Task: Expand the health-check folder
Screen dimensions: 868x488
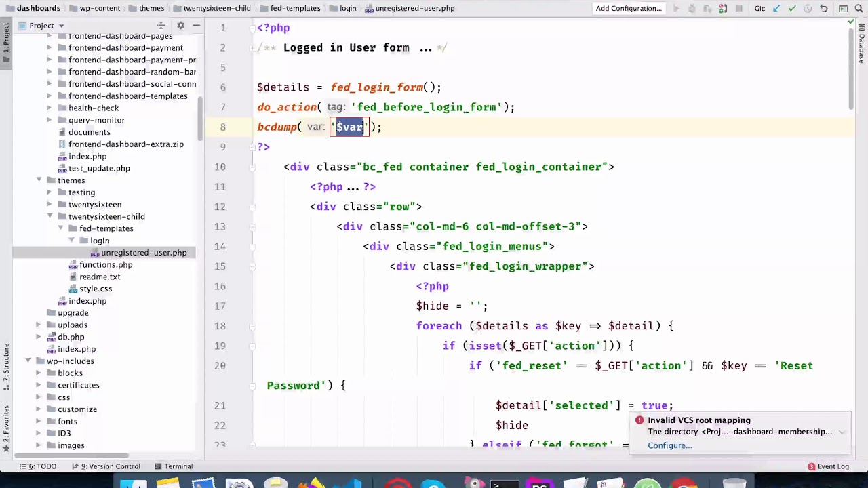Action: [x=50, y=108]
